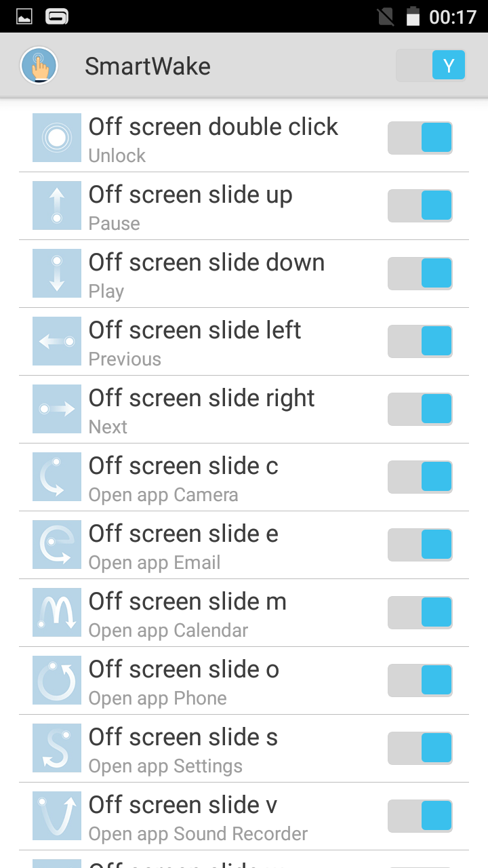Tap the letter s gesture icon
The image size is (488, 868).
pyautogui.click(x=57, y=748)
